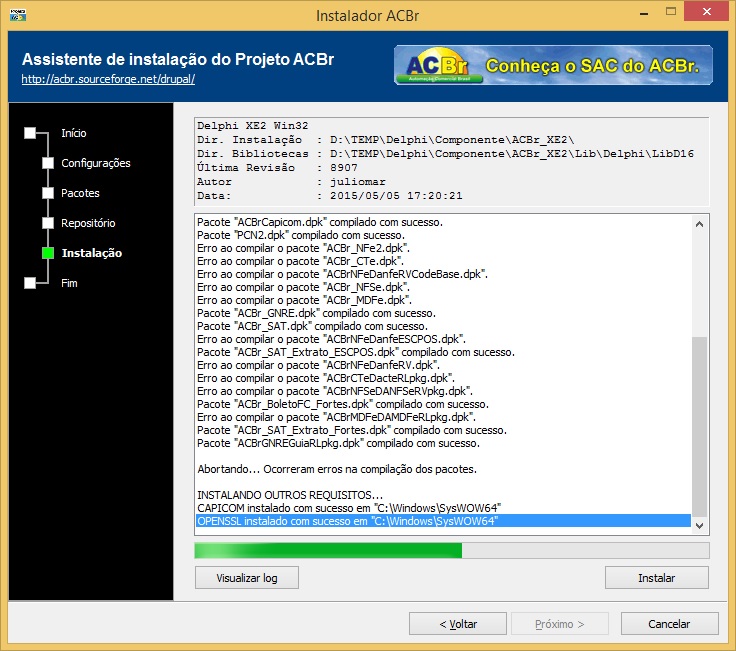Screen dimensions: 736x651
Task: Select the ACBrCTeDacteRLpkg.dpk error line
Action: click(443, 378)
